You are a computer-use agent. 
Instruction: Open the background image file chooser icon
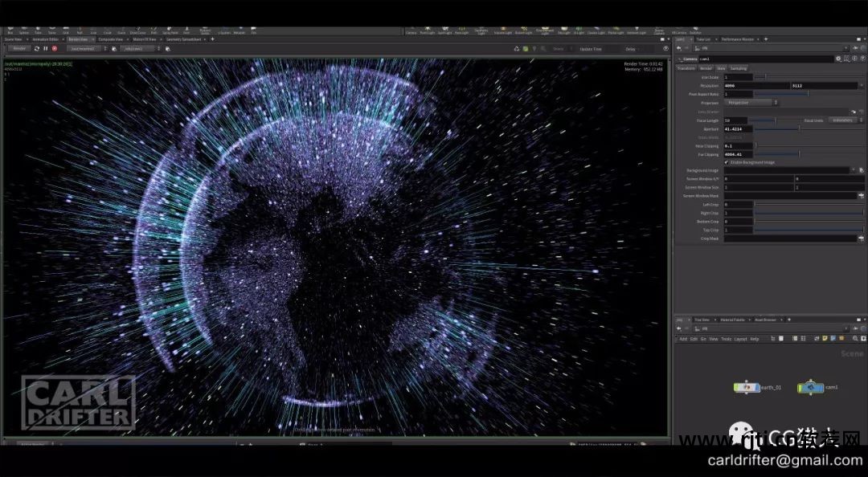pos(861,170)
